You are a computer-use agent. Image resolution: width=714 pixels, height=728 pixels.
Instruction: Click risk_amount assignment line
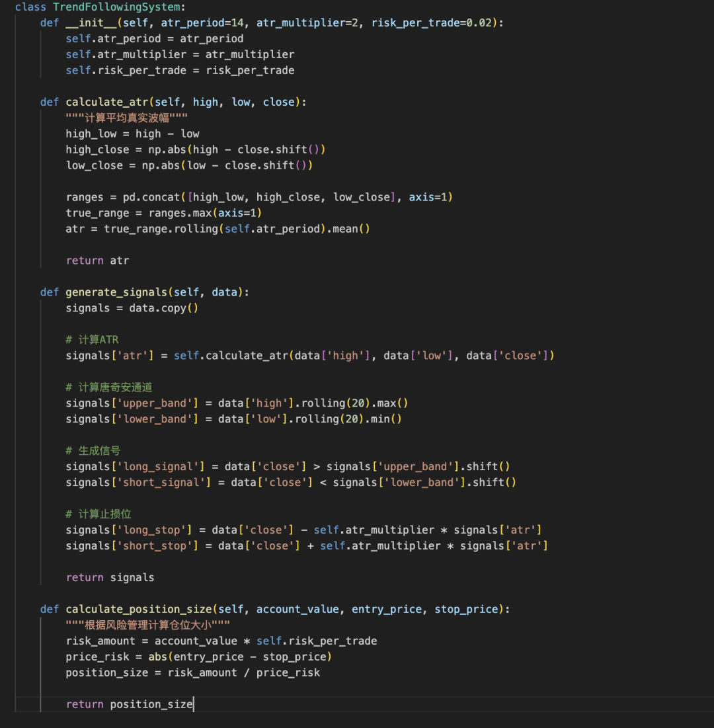click(x=221, y=641)
